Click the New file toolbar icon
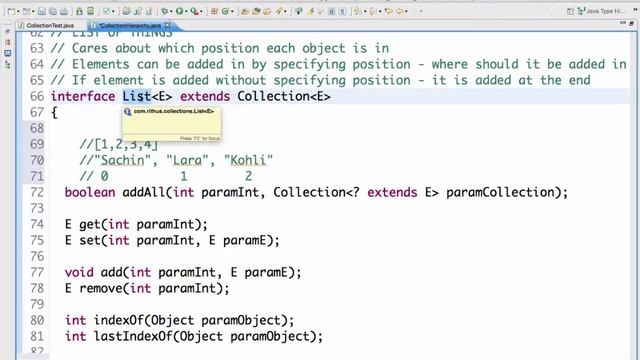This screenshot has height=360, width=640. coord(11,11)
